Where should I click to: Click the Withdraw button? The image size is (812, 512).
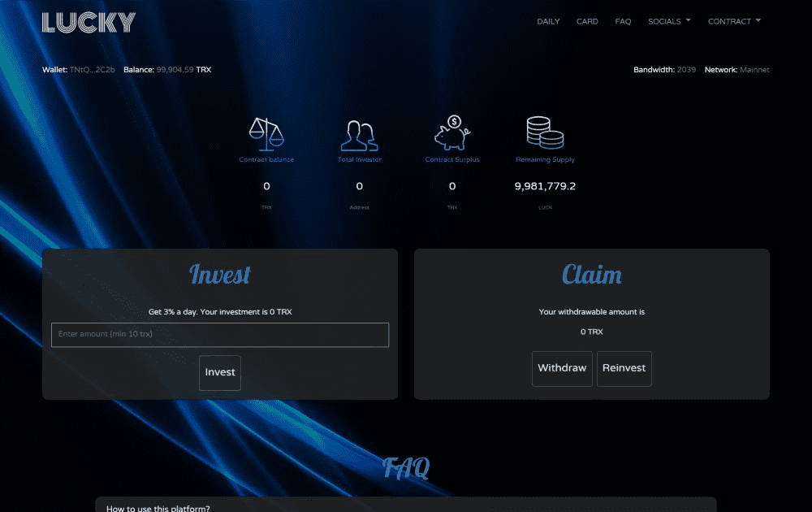coord(562,368)
